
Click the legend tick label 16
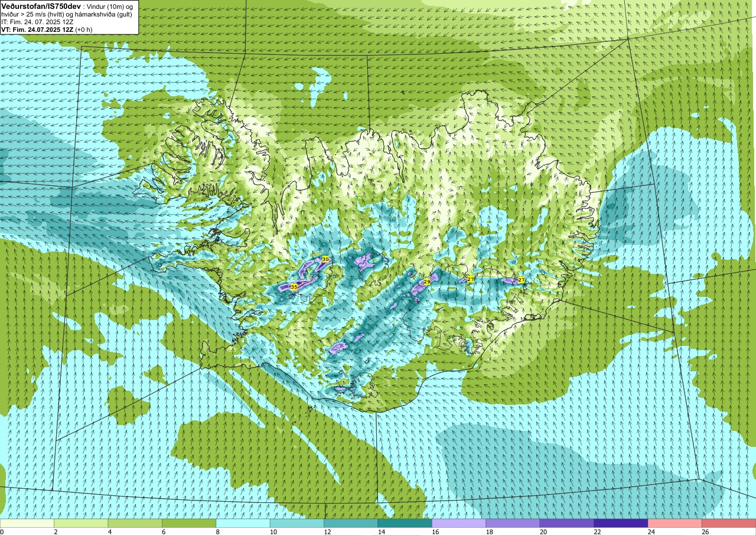click(435, 532)
